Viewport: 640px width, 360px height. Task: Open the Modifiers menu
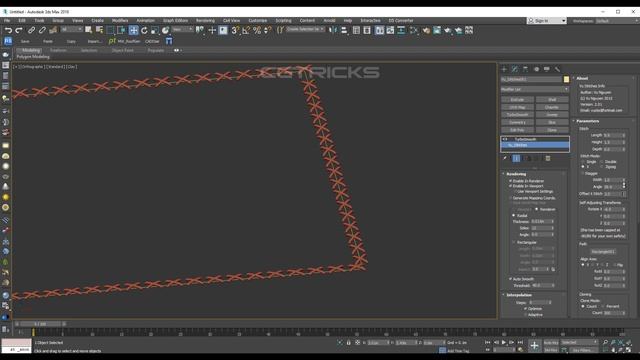tap(120, 20)
